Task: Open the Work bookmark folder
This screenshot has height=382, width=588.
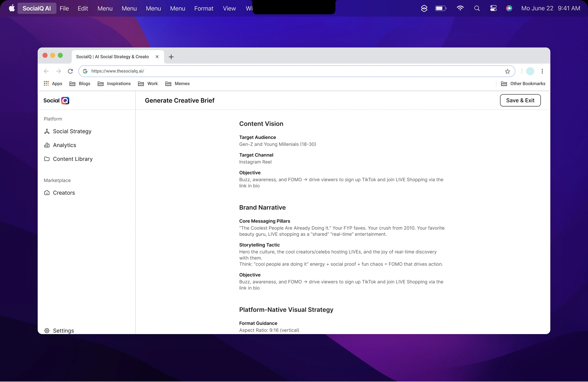Action: coord(148,84)
